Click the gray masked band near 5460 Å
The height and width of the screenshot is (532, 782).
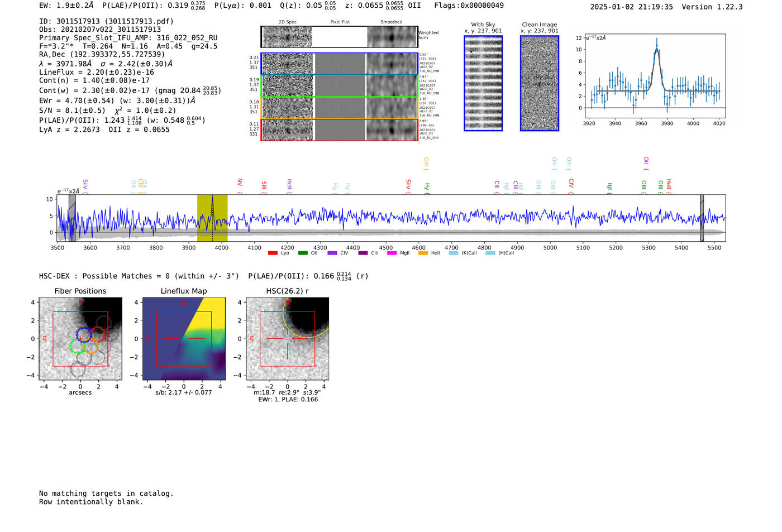702,218
